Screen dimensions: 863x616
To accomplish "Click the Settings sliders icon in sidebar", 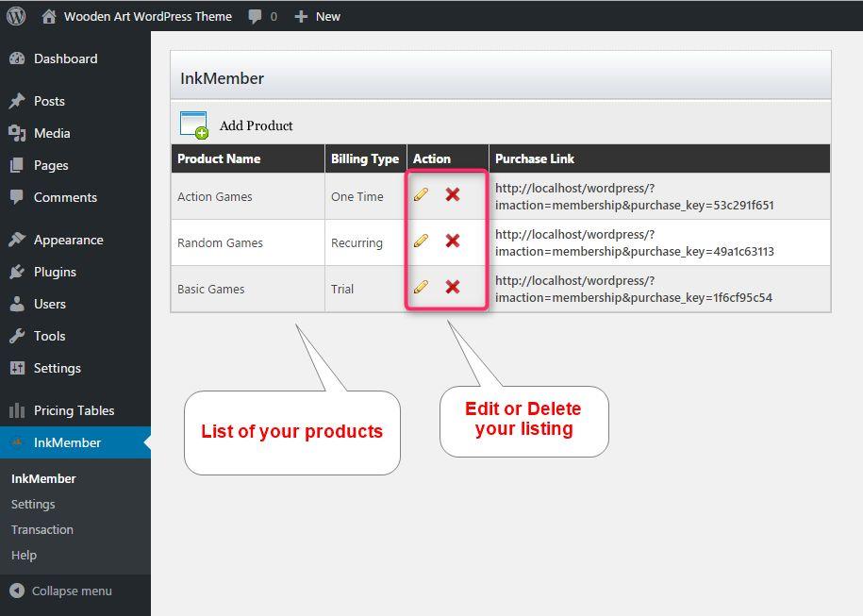I will point(17,368).
